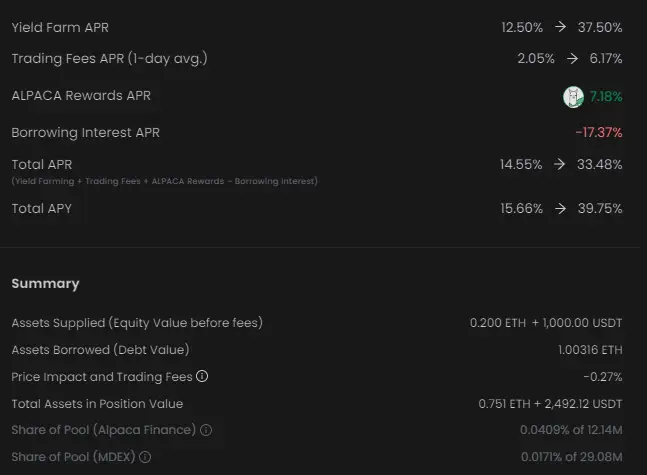The width and height of the screenshot is (647, 475).
Task: Select the Yield Farm APR label
Action: click(62, 27)
